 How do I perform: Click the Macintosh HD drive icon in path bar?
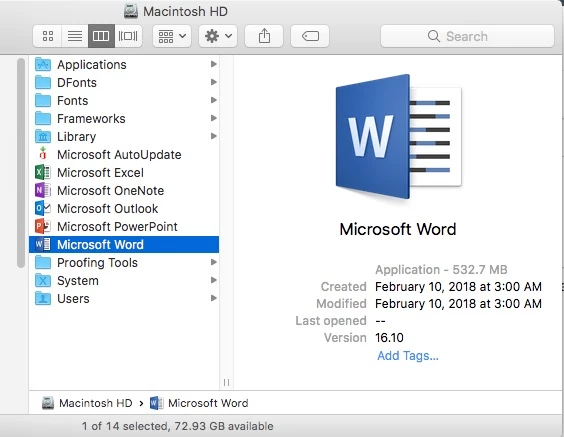(48, 403)
